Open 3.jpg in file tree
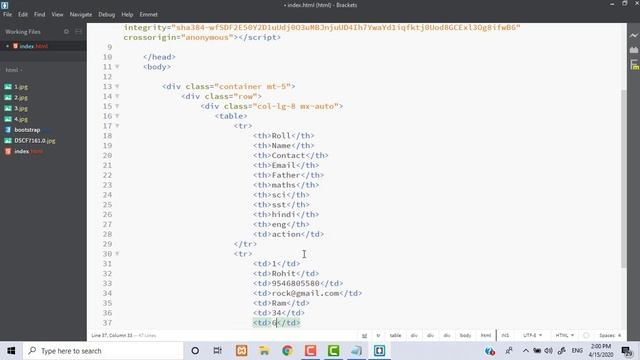Screen dimensions: 640x360 click(x=21, y=108)
